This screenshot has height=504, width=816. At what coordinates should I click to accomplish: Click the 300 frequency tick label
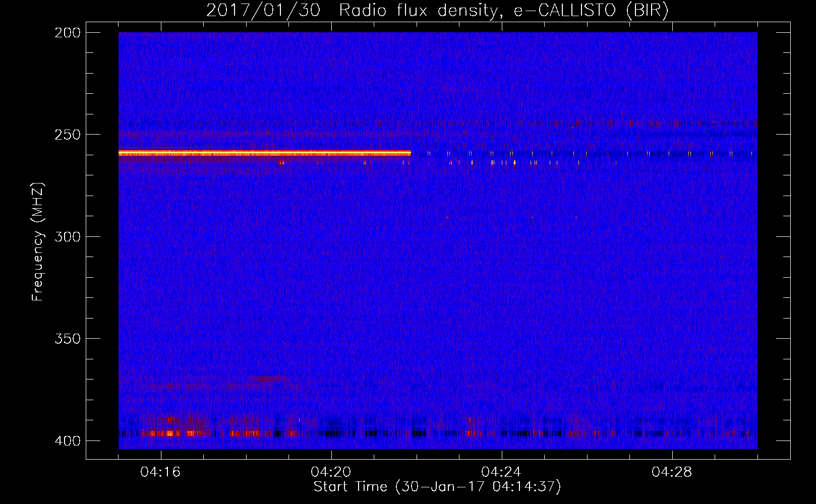pyautogui.click(x=68, y=236)
